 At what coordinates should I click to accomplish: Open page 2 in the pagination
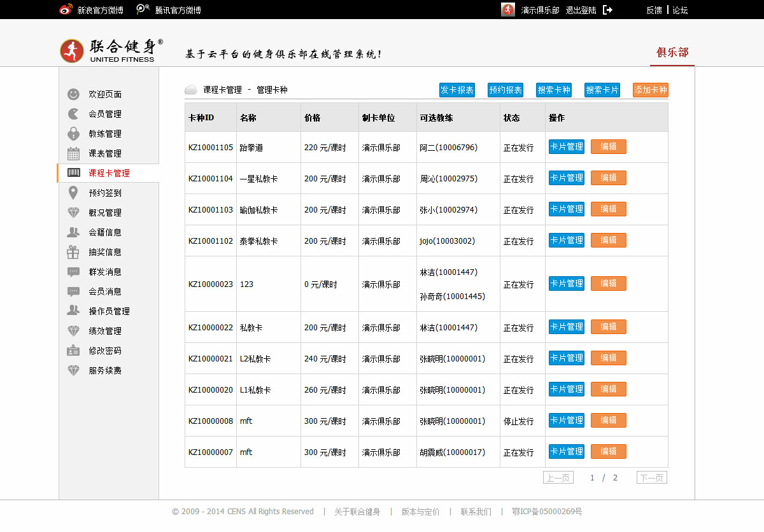point(615,478)
